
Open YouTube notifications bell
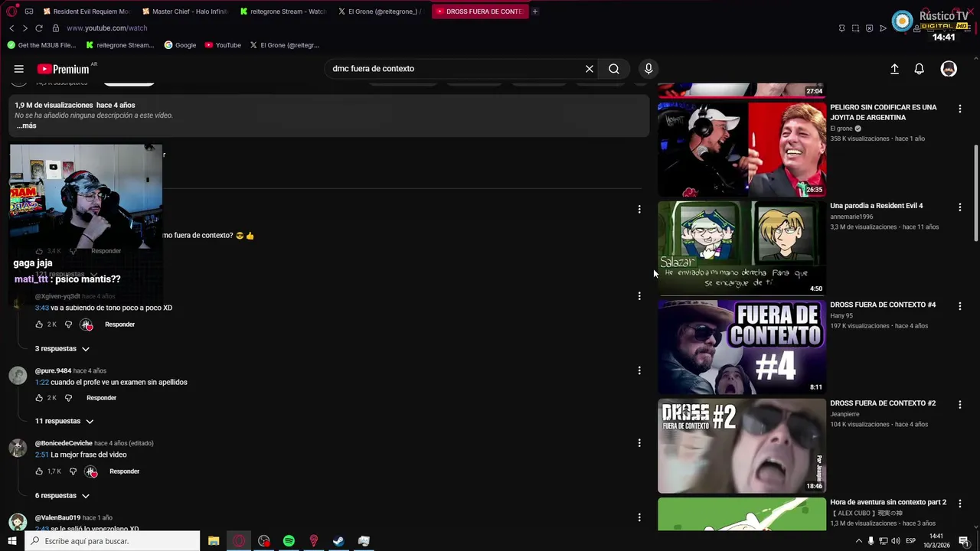pyautogui.click(x=920, y=69)
